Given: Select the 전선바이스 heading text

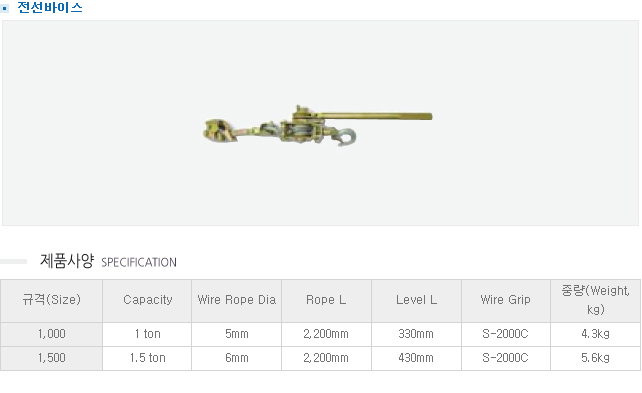Looking at the screenshot, I should pos(50,7).
